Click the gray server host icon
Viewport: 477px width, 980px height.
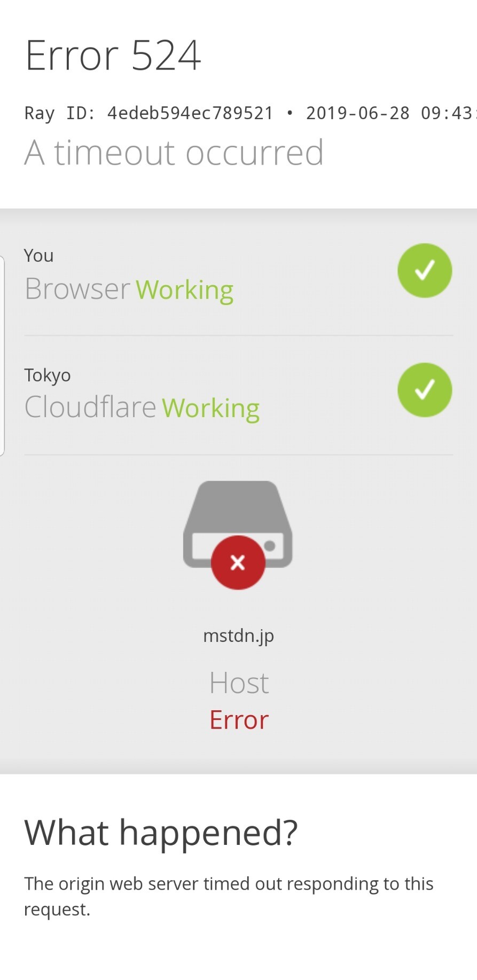pyautogui.click(x=238, y=524)
